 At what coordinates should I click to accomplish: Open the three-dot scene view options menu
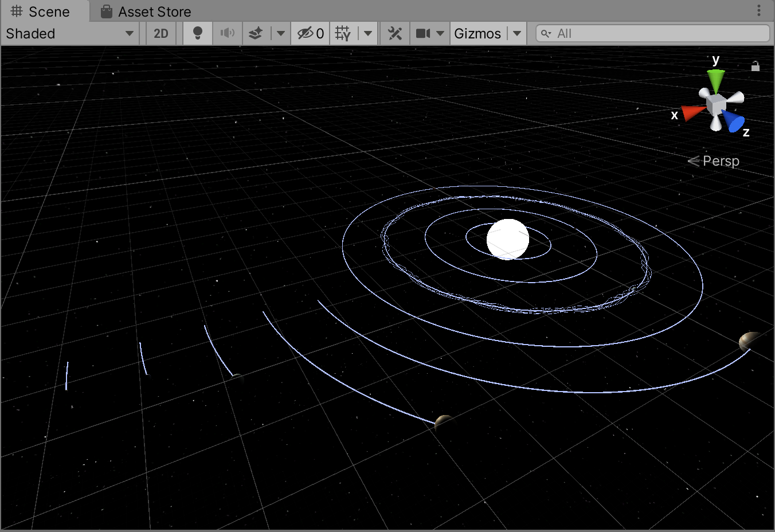(x=759, y=10)
